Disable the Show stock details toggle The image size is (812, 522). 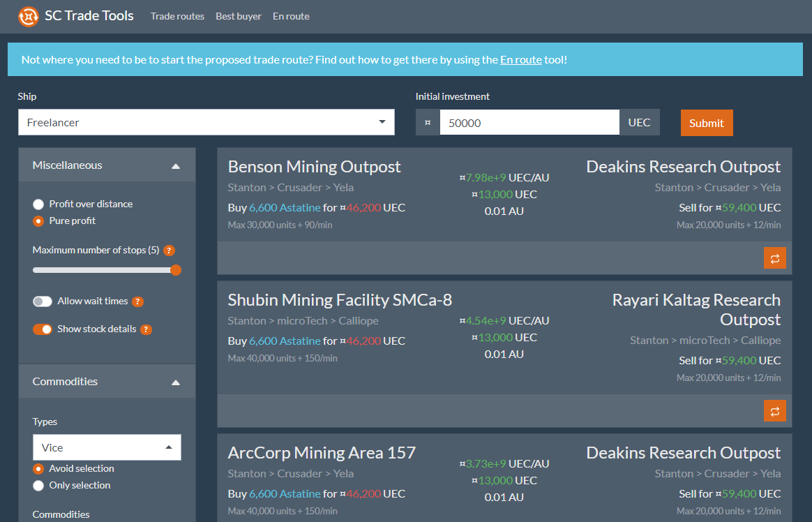41,328
